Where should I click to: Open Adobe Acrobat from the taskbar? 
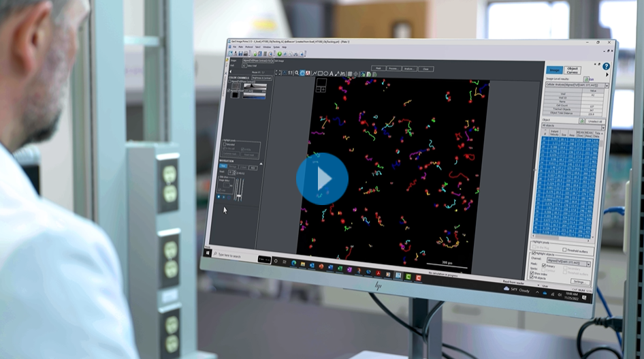[379, 273]
